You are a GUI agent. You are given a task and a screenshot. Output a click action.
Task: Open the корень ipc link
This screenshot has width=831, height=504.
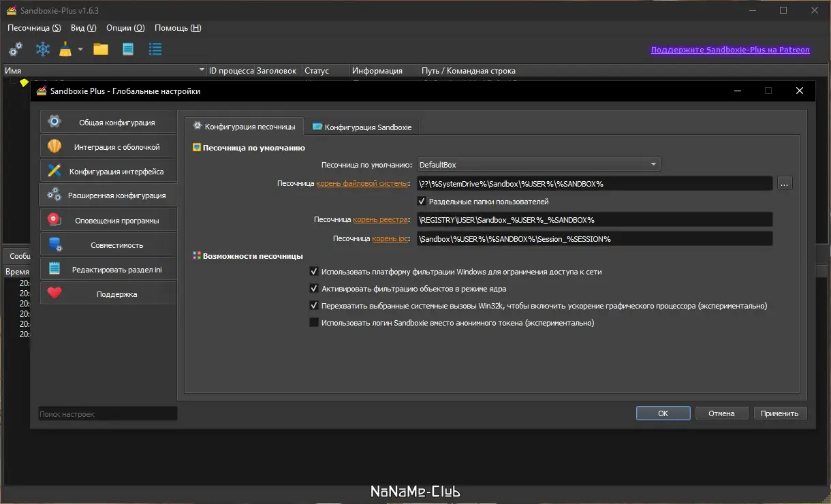coord(390,239)
